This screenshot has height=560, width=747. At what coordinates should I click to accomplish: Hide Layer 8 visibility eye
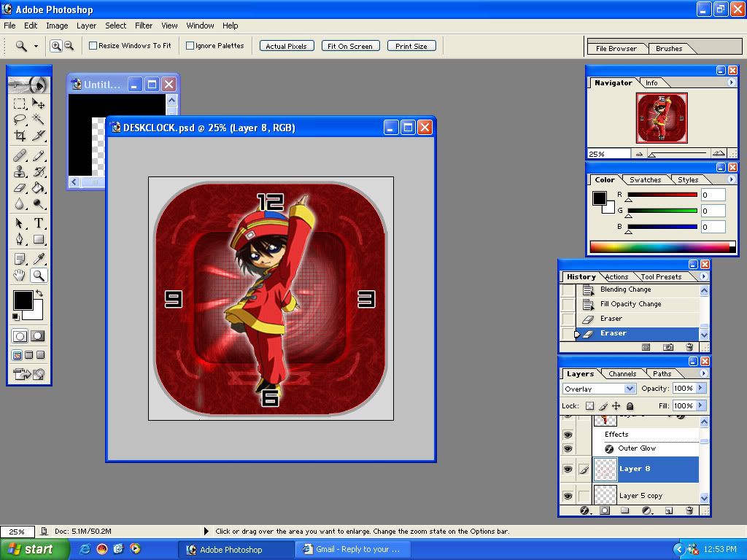[x=568, y=470]
